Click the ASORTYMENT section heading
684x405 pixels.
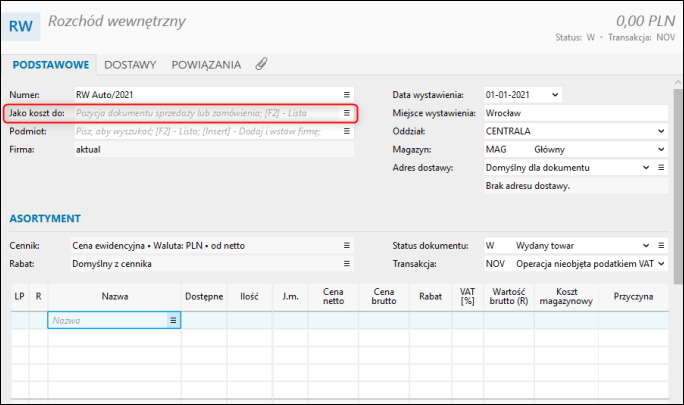(45, 219)
